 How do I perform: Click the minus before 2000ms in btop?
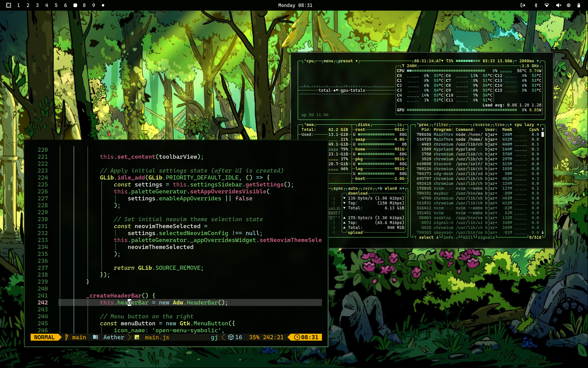point(516,61)
